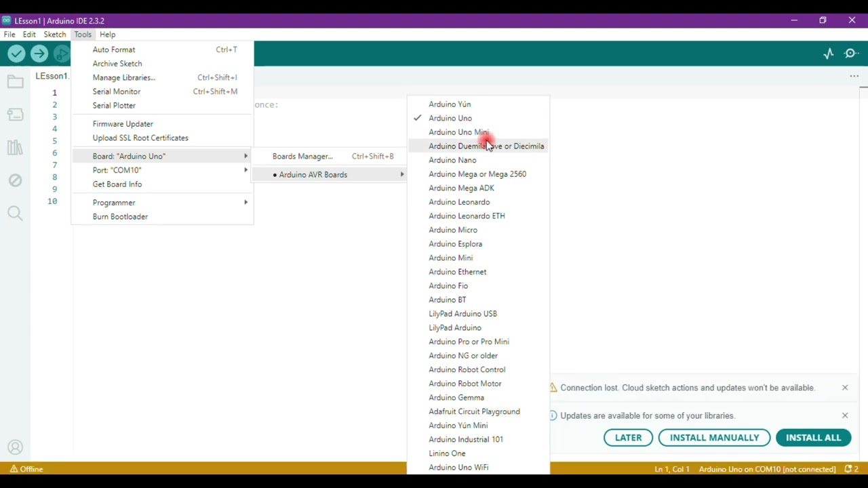Select Get Board Info entry
Image resolution: width=868 pixels, height=488 pixels.
pos(162,184)
